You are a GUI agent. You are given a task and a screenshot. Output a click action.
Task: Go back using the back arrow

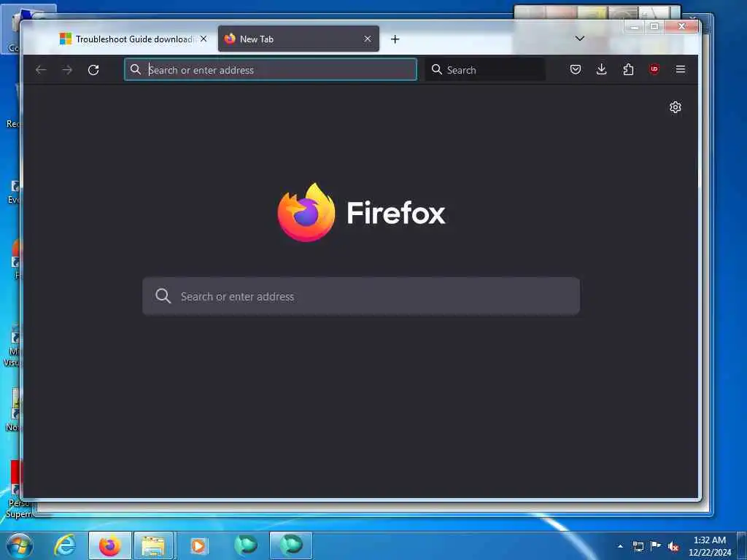pyautogui.click(x=41, y=70)
